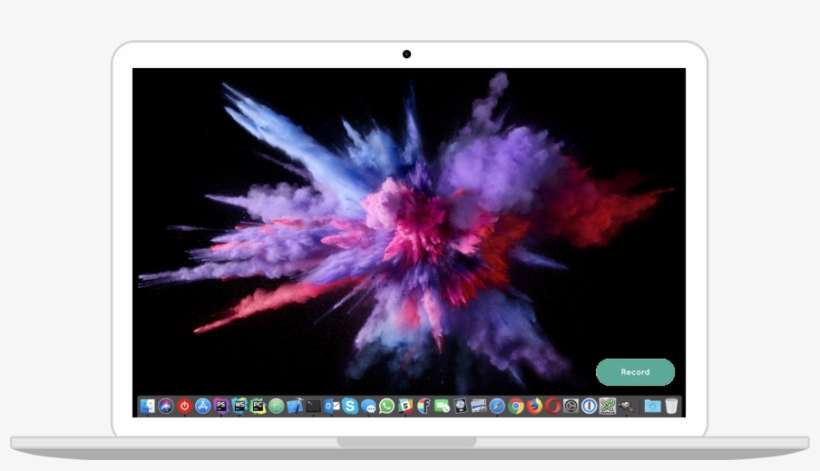Viewport: 820px width, 471px height.
Task: Open the App Store dock icon
Action: [203, 406]
